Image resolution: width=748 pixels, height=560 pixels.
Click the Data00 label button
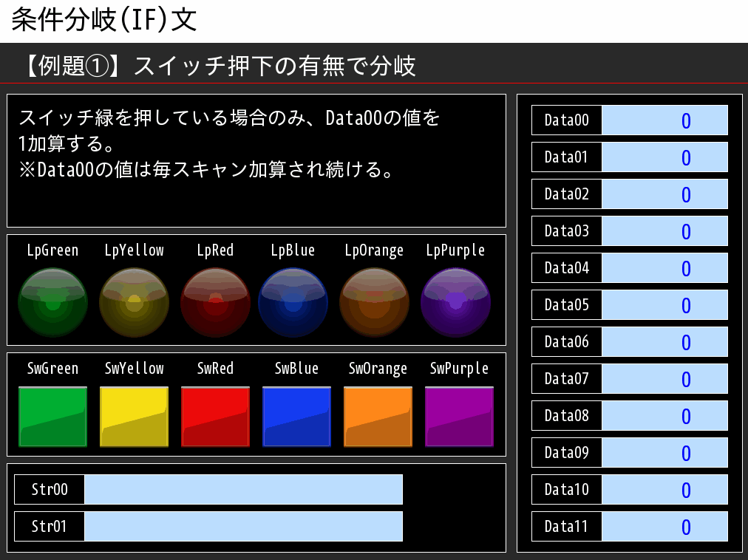tap(566, 120)
